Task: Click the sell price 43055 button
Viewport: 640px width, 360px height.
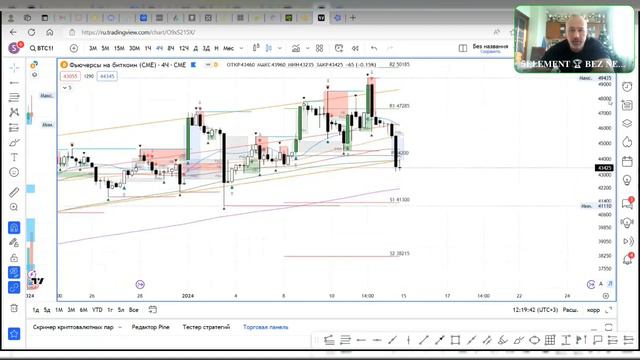Action: click(70, 76)
